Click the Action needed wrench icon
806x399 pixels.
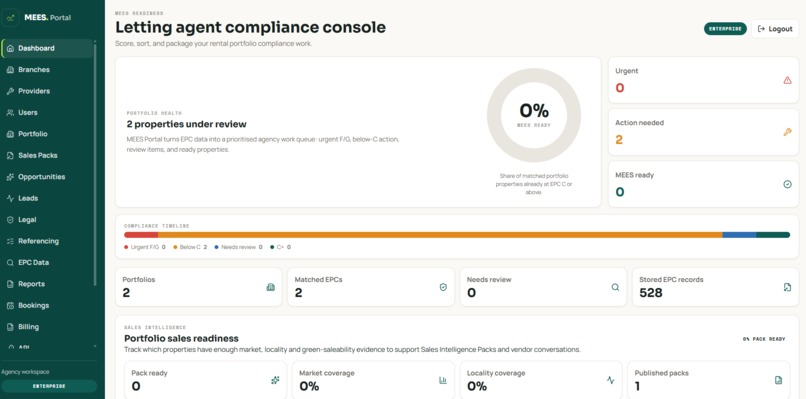[787, 132]
